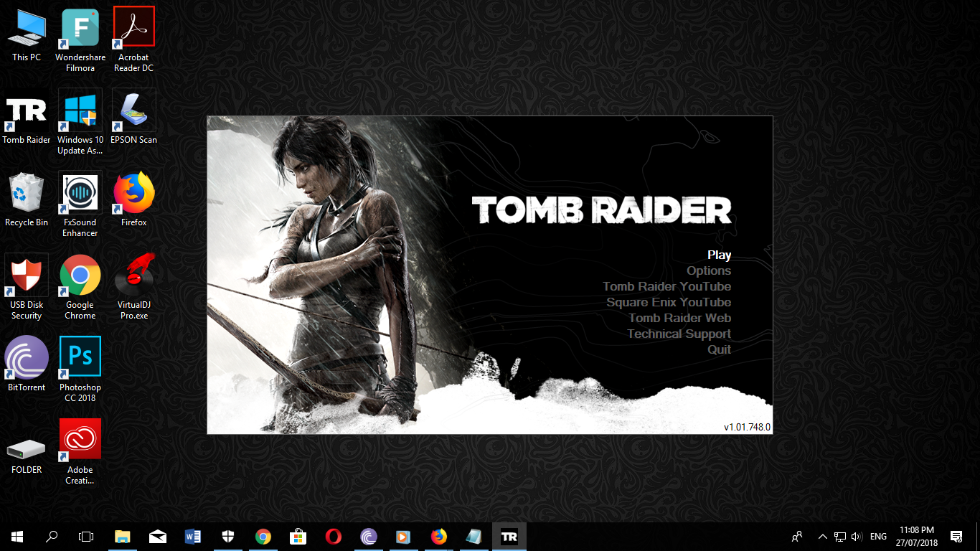The image size is (980, 551).
Task: Open the ENG language selector
Action: click(878, 537)
